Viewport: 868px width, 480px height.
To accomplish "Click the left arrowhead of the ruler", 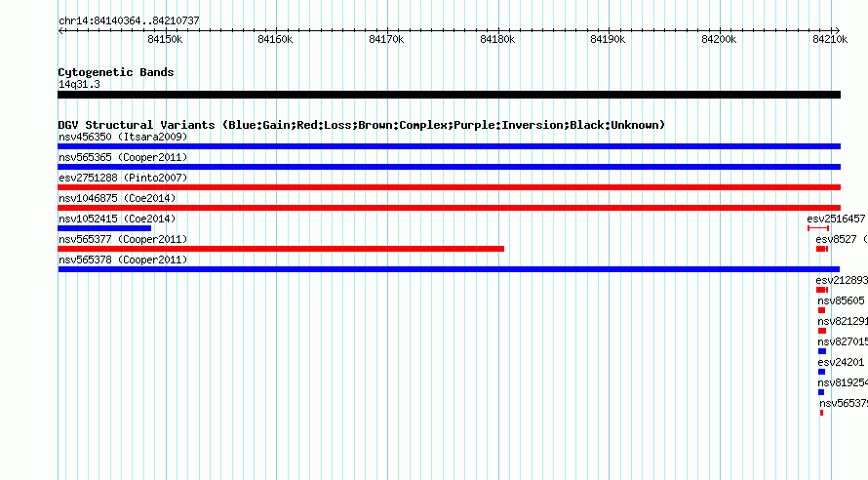I will click(x=60, y=31).
